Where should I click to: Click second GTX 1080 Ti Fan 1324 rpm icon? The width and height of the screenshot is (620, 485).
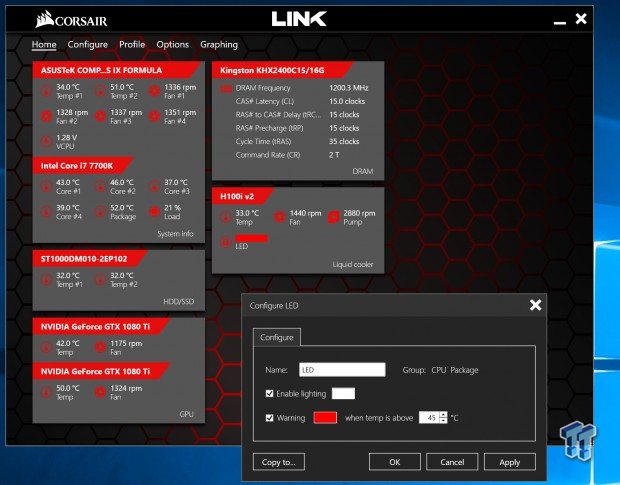[x=100, y=392]
